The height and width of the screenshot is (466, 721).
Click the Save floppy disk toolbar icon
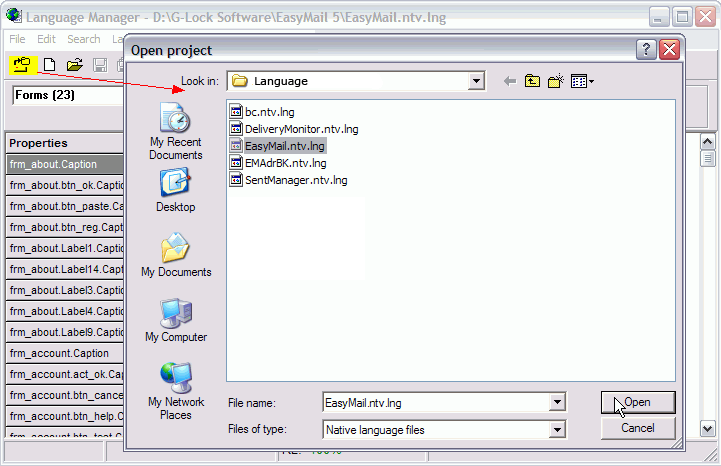click(100, 65)
